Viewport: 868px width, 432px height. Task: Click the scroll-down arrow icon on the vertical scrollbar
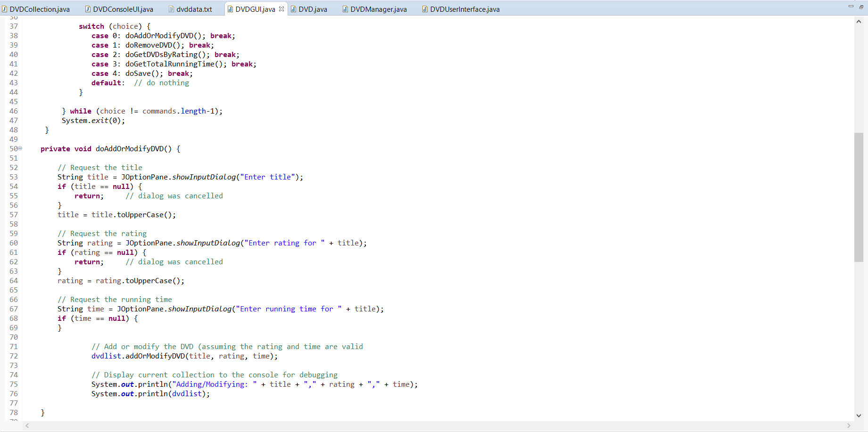click(x=859, y=416)
